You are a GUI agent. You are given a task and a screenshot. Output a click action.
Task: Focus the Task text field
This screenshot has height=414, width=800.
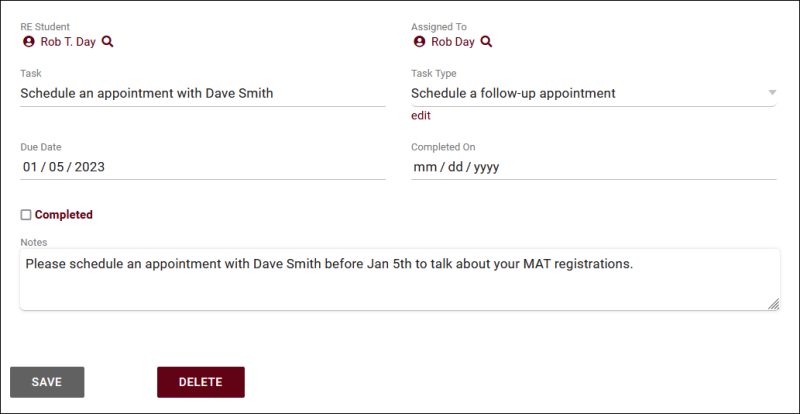tap(202, 93)
